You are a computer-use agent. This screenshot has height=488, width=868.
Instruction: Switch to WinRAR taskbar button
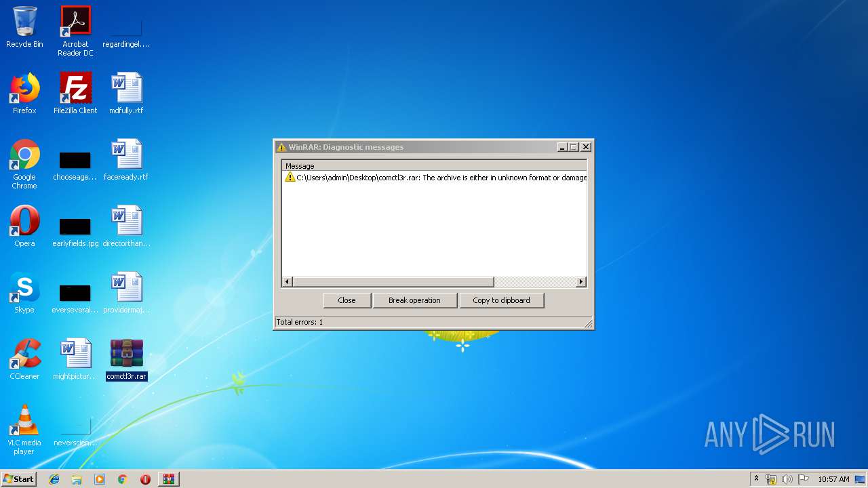coord(168,479)
